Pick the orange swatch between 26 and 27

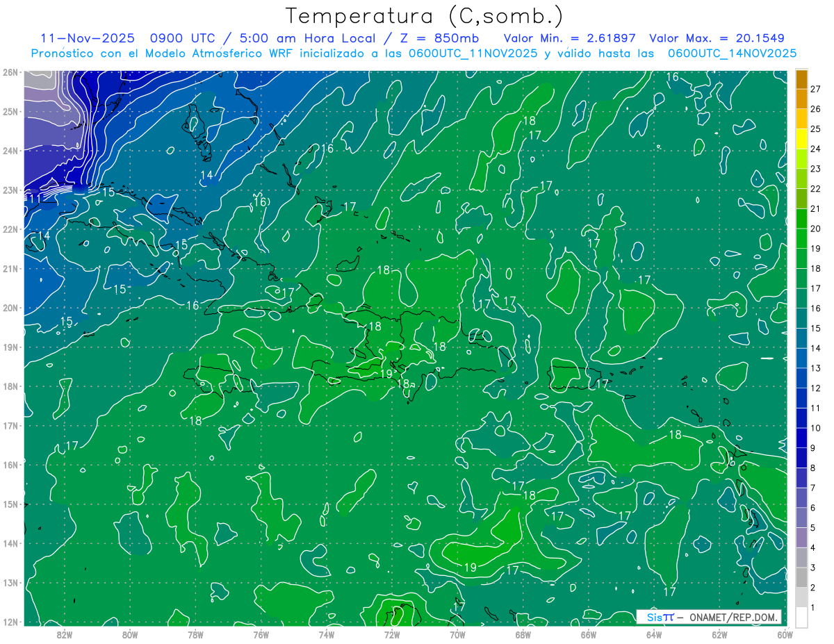point(801,98)
